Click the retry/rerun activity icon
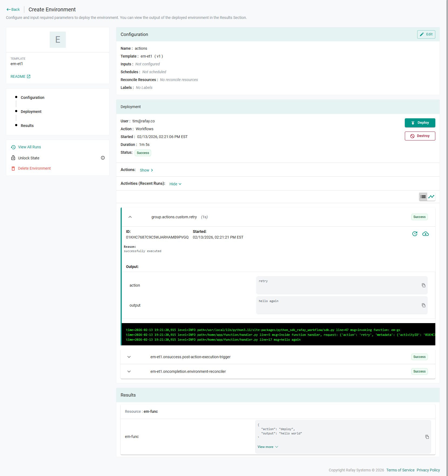The width and height of the screenshot is (448, 476). 415,234
